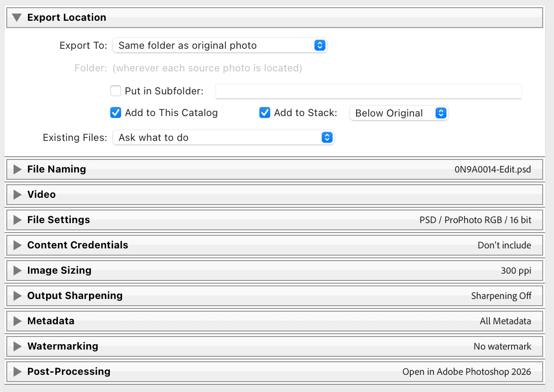This screenshot has width=554, height=392.
Task: Uncheck Add to This Catalog
Action: (116, 113)
